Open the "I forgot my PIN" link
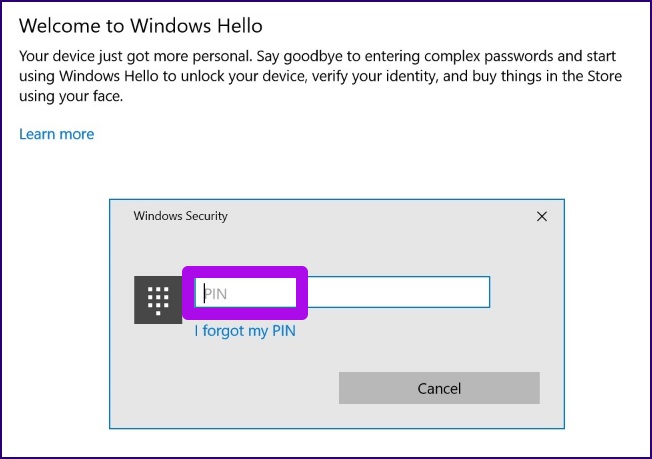The image size is (652, 459). tap(245, 331)
